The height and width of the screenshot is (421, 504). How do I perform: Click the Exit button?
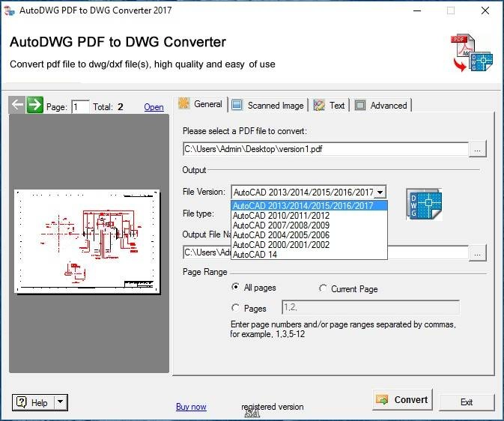pyautogui.click(x=467, y=402)
